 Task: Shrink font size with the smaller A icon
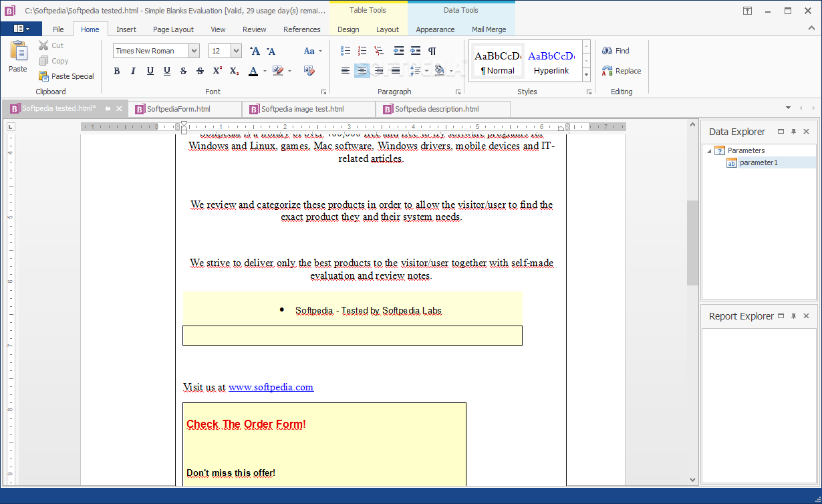pyautogui.click(x=271, y=51)
